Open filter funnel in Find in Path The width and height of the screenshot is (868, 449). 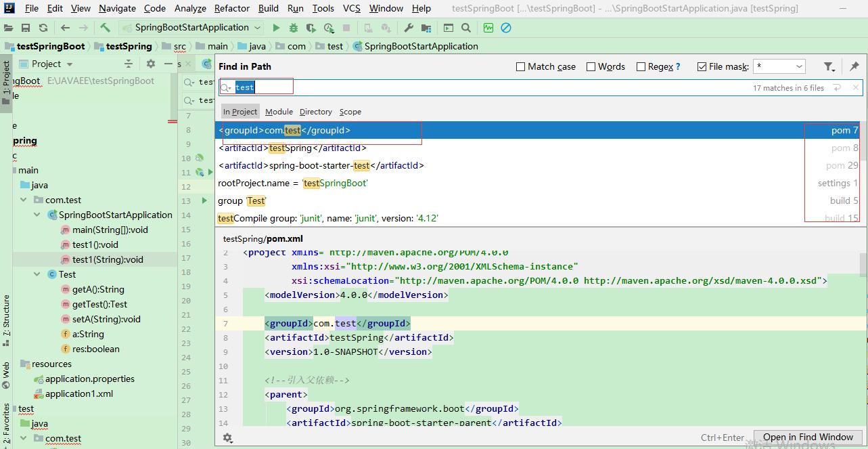point(829,66)
